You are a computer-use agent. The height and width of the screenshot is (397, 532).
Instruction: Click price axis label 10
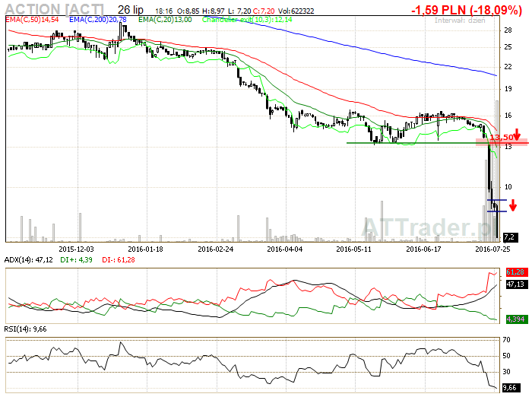tap(508, 187)
